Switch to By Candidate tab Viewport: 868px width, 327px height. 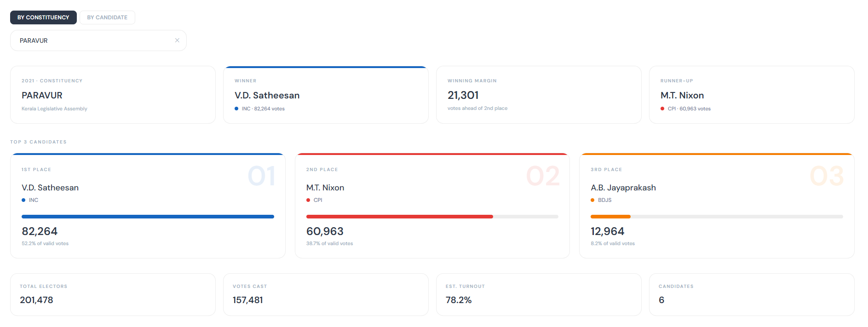tap(107, 17)
